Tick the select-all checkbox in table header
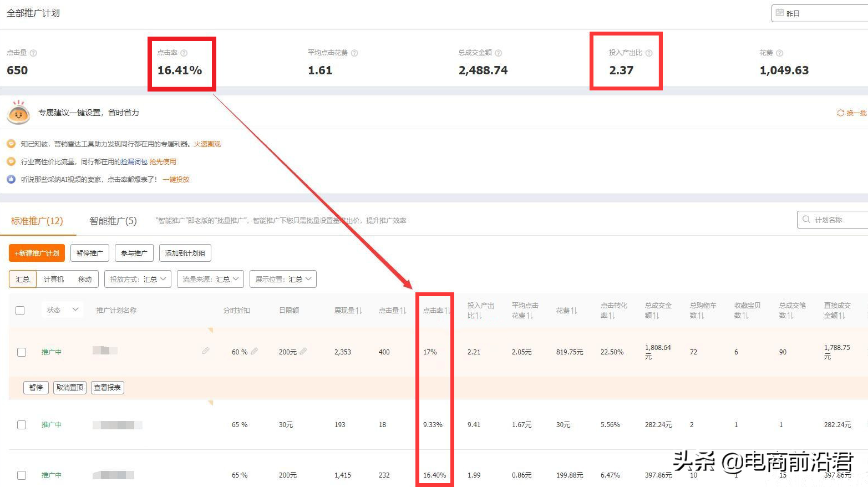868x487 pixels. pos(20,311)
